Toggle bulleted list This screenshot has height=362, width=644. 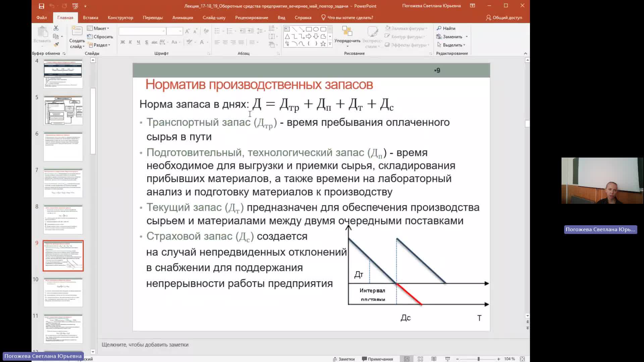coord(217,31)
